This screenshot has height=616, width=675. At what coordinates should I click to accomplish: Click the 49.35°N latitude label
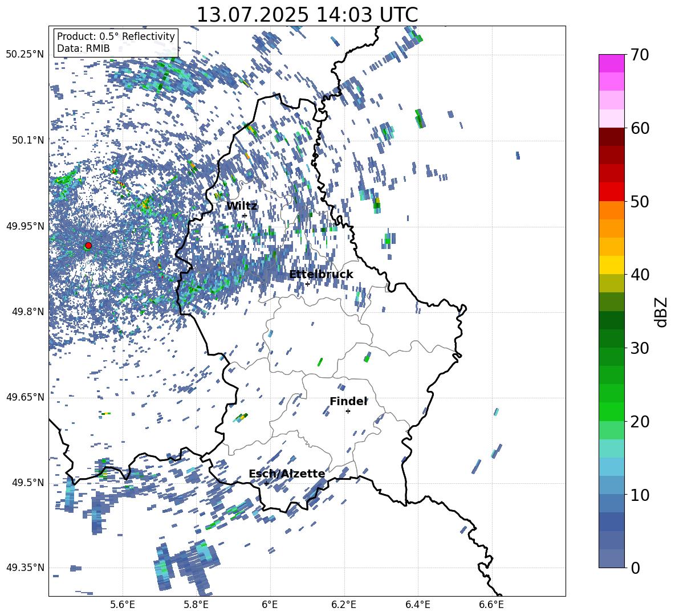coord(25,568)
